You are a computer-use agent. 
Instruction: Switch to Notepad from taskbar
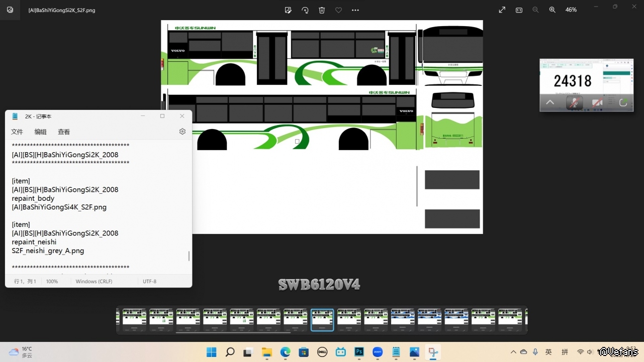point(396,352)
